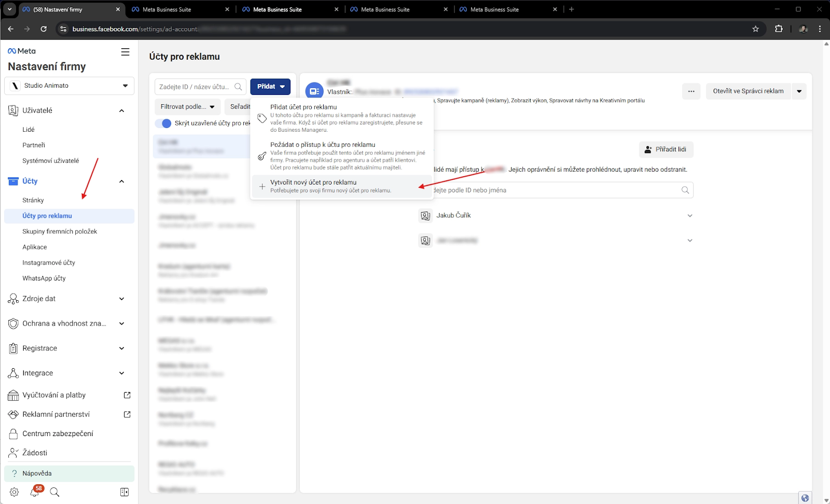Click Jakub Čuřík profile icon

click(425, 216)
